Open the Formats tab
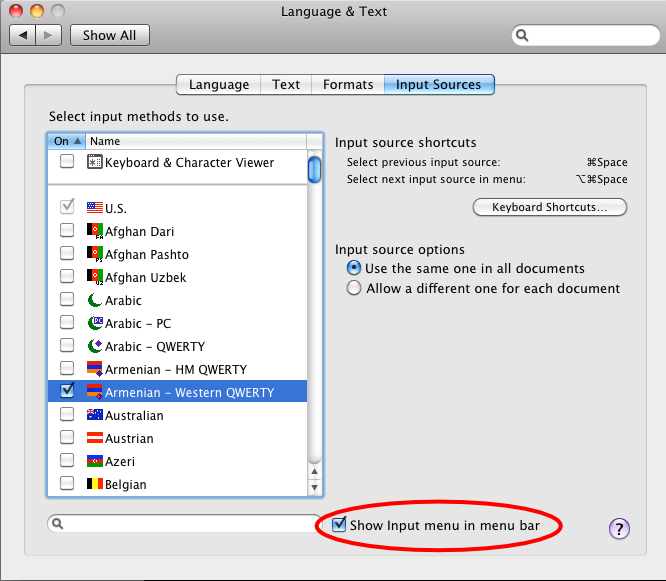The image size is (666, 581). pos(348,85)
